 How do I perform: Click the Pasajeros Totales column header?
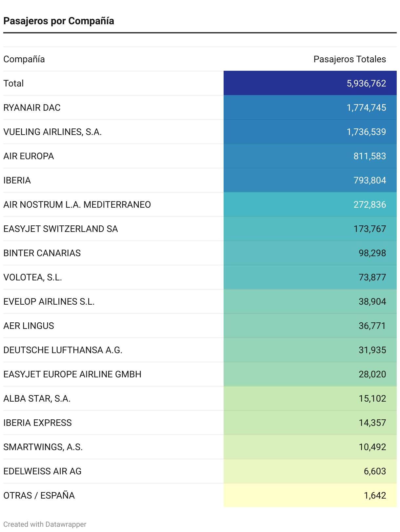coord(350,59)
